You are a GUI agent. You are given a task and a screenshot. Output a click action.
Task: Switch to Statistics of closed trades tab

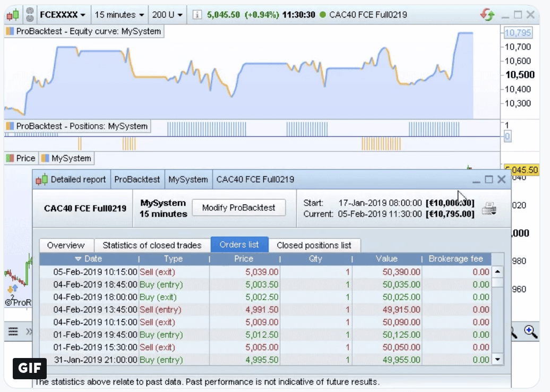[152, 245]
